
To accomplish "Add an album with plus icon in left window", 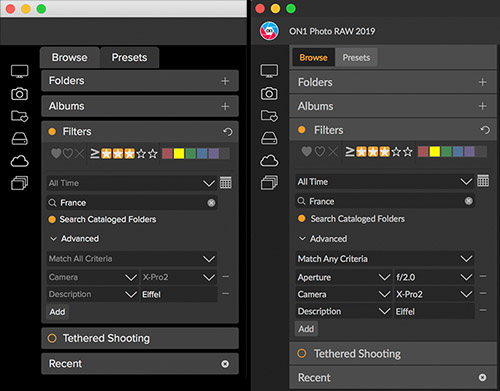I will 225,106.
